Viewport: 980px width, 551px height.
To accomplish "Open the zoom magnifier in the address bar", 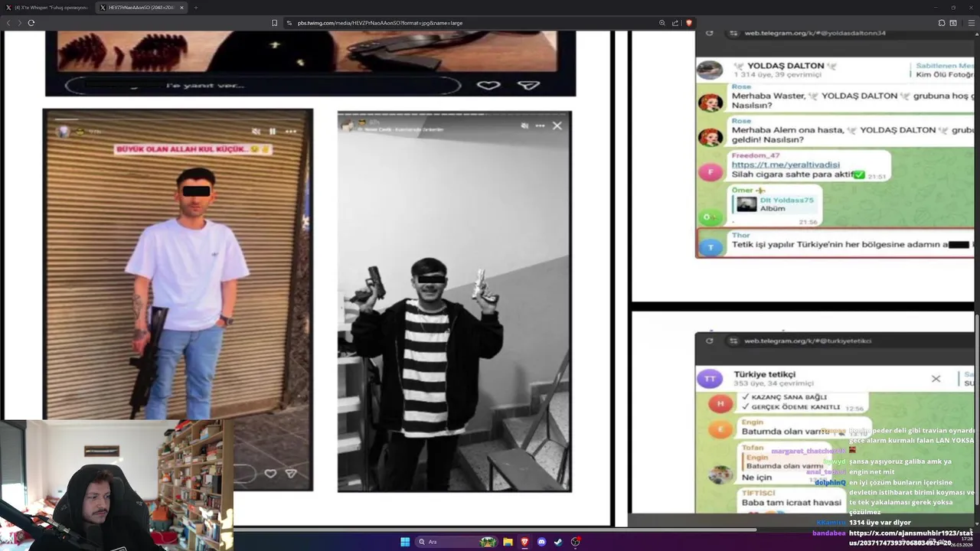I will [662, 23].
